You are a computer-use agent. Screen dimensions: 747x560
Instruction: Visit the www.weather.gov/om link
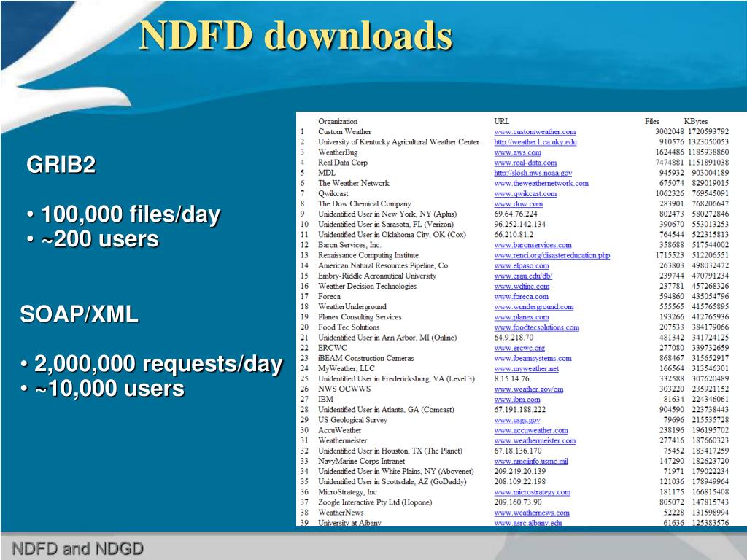[528, 389]
